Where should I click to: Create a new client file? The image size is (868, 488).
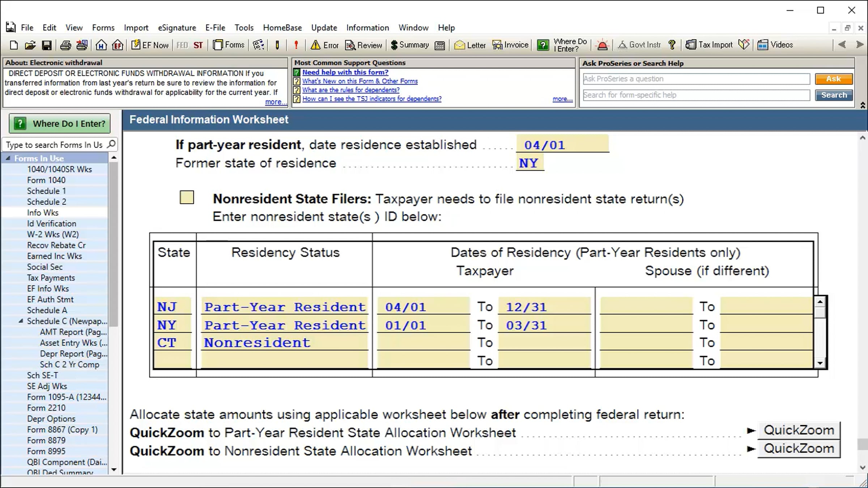click(13, 45)
